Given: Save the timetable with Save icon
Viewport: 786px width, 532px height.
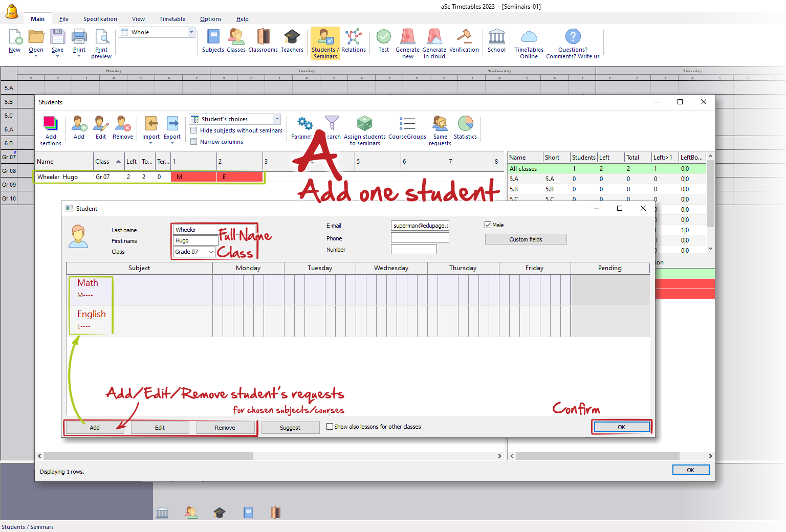Looking at the screenshot, I should (x=57, y=41).
